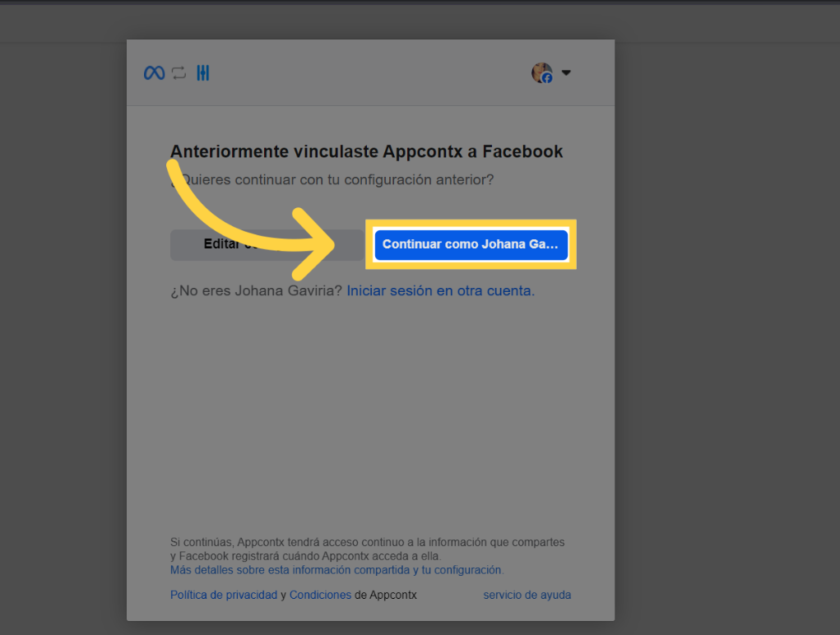Click the Anteriormente vinculaste Appcontx a Facebook heading
Viewport: 840px width, 635px height.
[366, 151]
